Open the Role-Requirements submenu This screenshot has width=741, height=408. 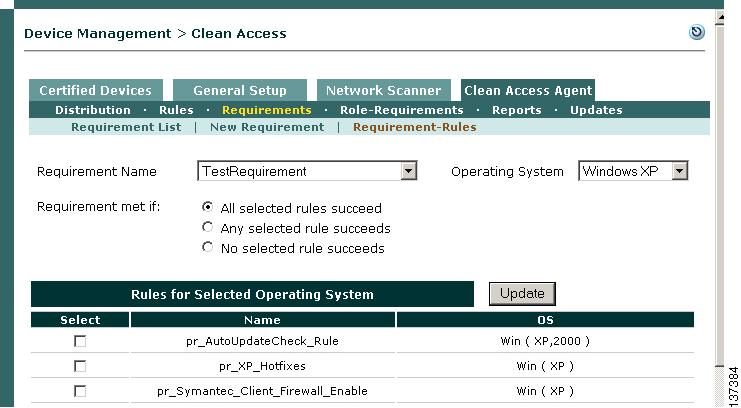pyautogui.click(x=402, y=110)
